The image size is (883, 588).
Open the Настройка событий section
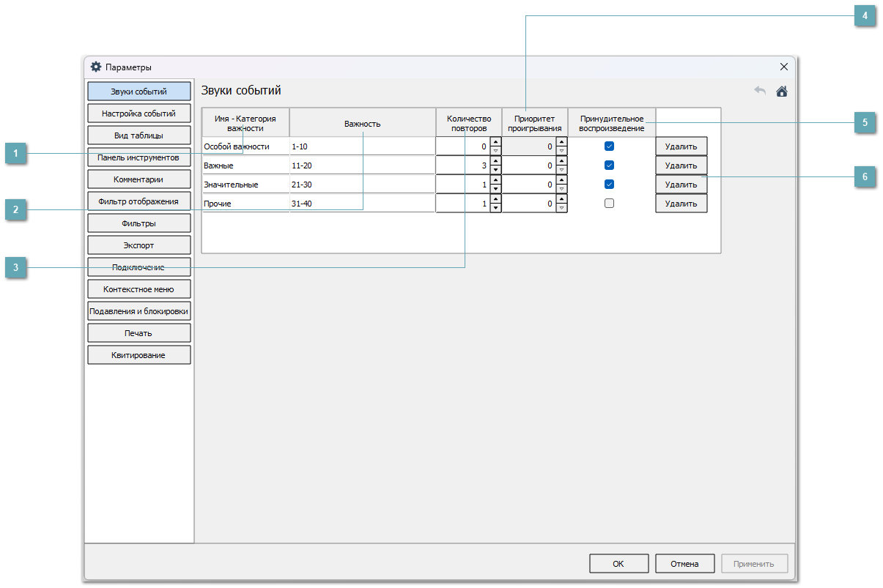click(x=138, y=113)
